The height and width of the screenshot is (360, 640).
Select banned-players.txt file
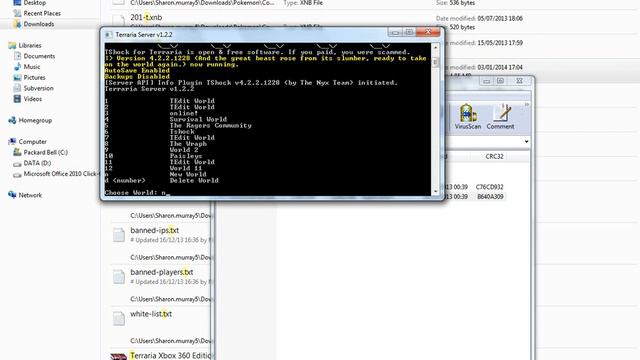[x=162, y=272]
